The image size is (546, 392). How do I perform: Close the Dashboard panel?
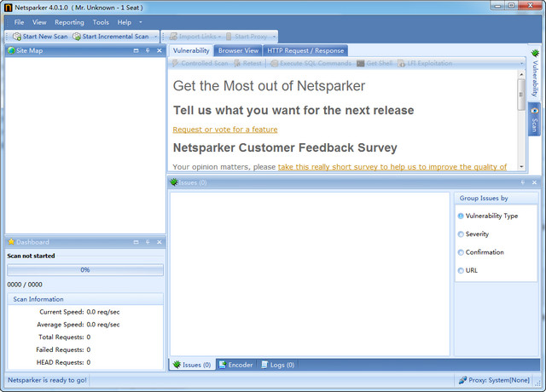(160, 242)
